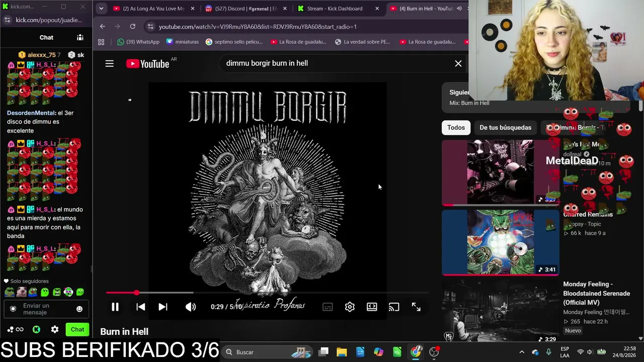Open 'Monday Feeling - Bloodstained Serenade' title link
This screenshot has height=362, width=644.
[596, 293]
